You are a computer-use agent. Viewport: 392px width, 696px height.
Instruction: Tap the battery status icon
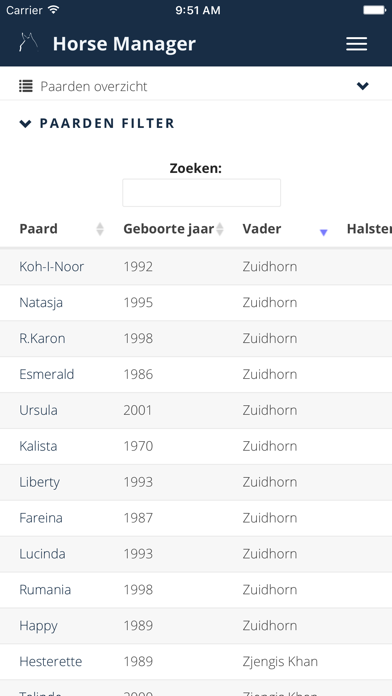[374, 10]
